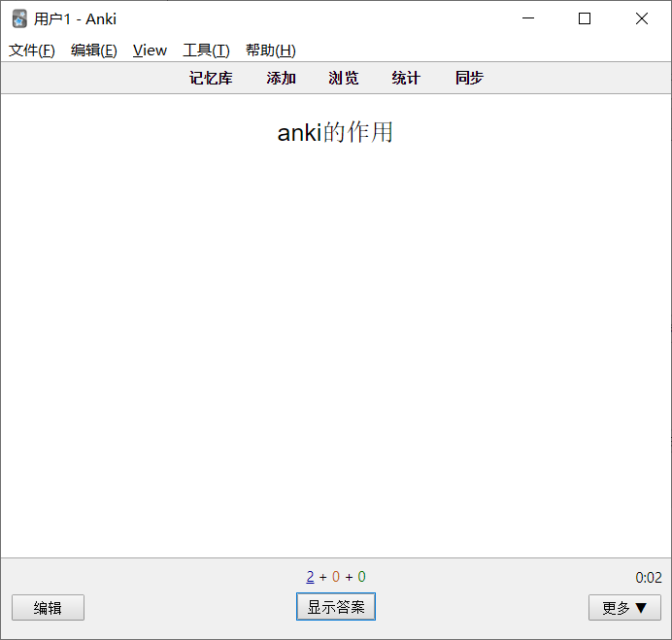Expand the 更多 dropdown button
Viewport: 672px width, 640px height.
pos(624,607)
